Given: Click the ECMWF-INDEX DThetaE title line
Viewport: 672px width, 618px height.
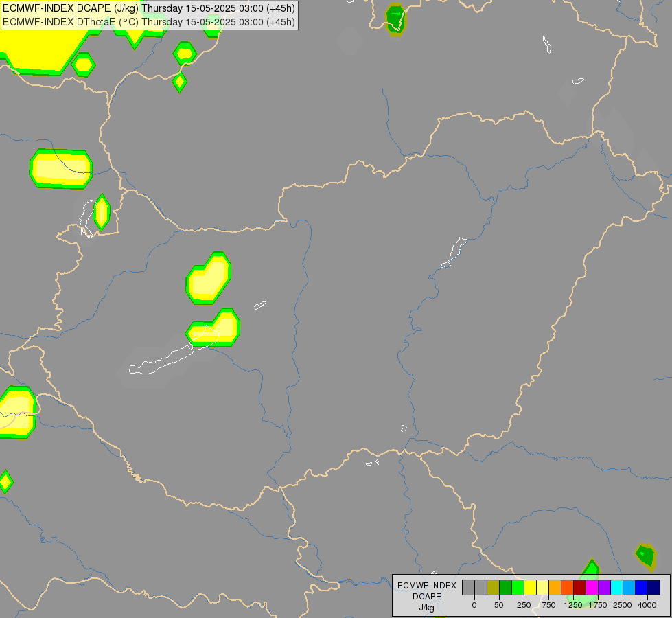Looking at the screenshot, I should tap(149, 22).
